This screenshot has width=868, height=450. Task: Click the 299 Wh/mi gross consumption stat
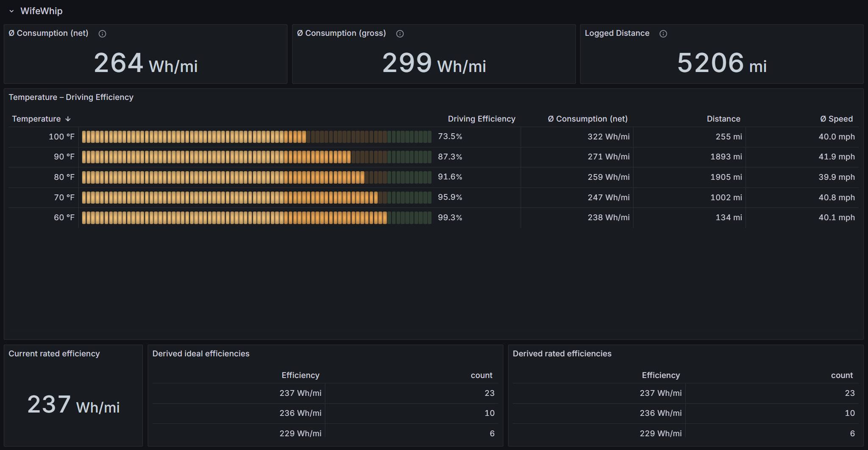[434, 64]
